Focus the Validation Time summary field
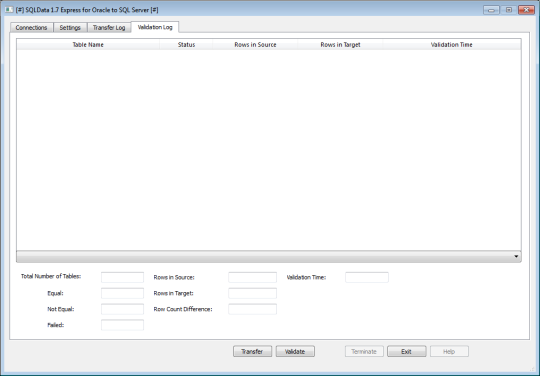 pyautogui.click(x=367, y=277)
